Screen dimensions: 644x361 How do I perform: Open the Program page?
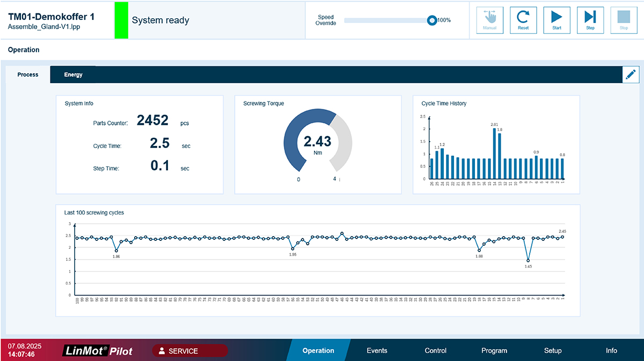(x=494, y=351)
